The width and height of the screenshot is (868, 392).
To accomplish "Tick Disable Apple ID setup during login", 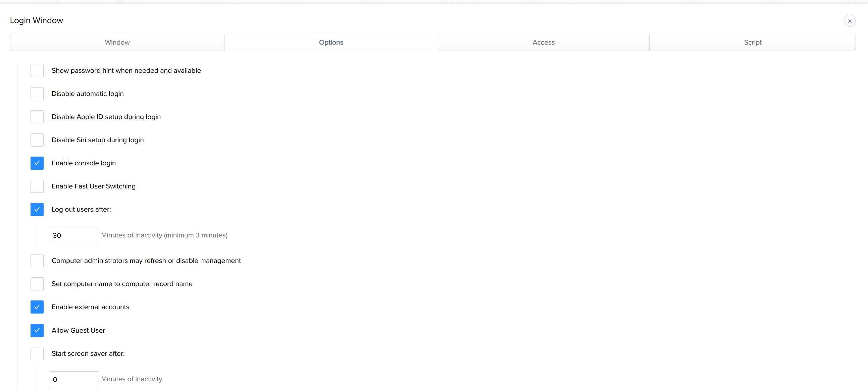I will 37,117.
